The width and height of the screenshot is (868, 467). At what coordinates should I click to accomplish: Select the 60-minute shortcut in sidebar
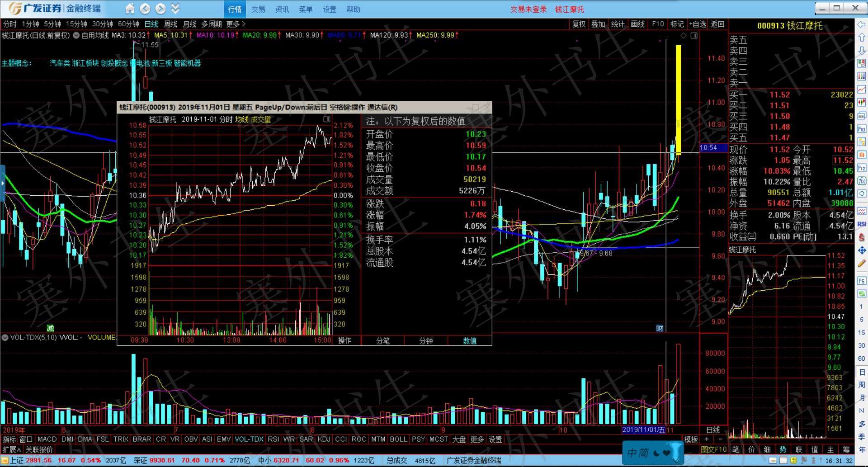pos(862,359)
